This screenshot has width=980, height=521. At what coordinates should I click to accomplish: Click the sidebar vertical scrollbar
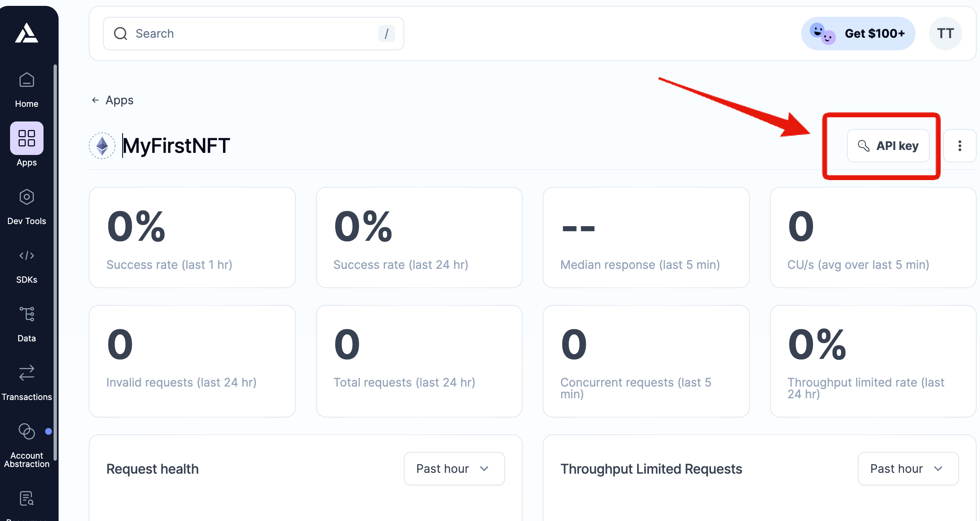point(55,260)
